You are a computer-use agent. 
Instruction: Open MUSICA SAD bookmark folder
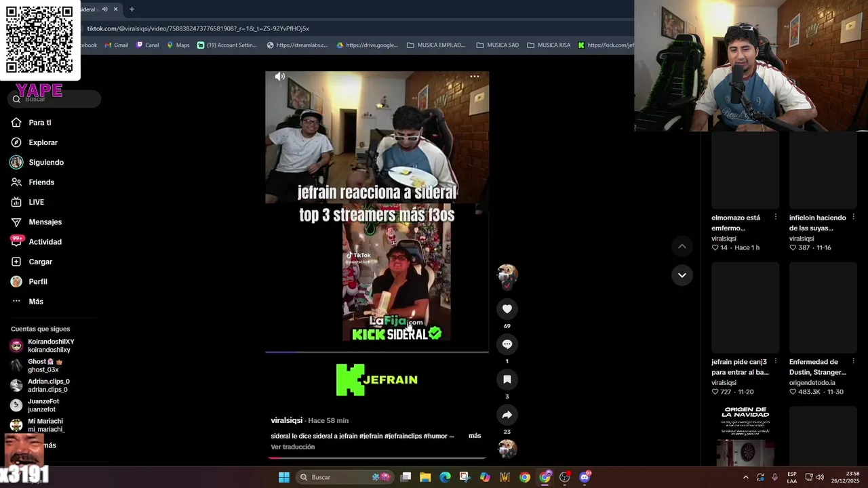pyautogui.click(x=498, y=45)
